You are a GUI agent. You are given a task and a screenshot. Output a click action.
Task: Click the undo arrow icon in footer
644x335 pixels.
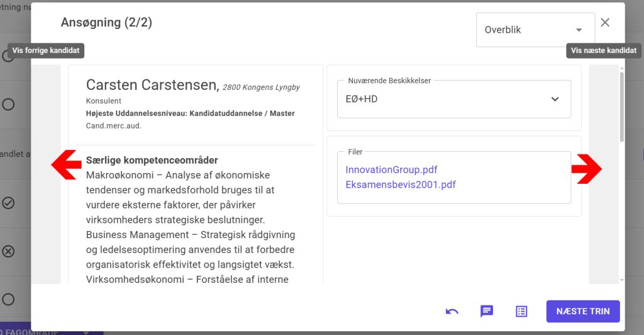pos(452,311)
